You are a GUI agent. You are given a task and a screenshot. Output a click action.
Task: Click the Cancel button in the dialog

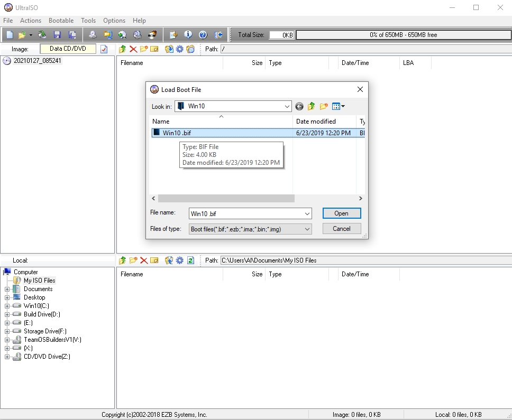tap(342, 229)
